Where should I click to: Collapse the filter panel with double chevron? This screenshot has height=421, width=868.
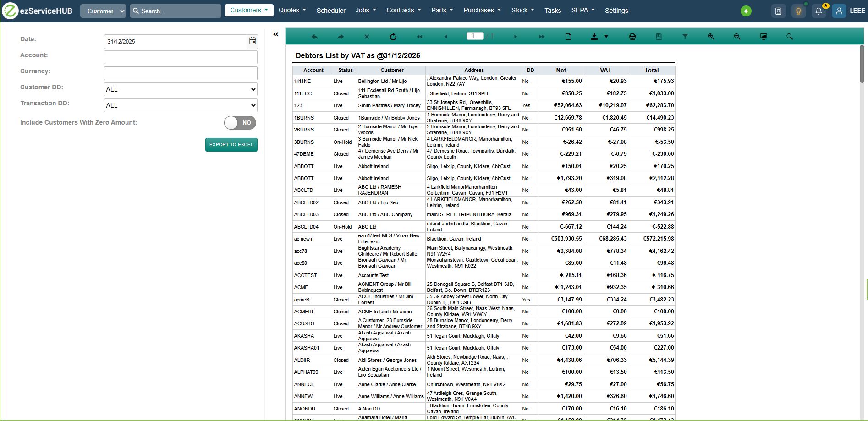pos(276,34)
